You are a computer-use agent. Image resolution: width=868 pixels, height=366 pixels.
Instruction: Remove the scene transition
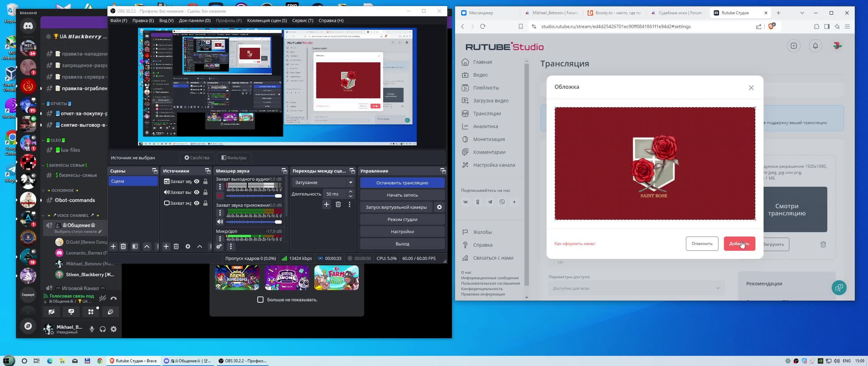click(338, 204)
